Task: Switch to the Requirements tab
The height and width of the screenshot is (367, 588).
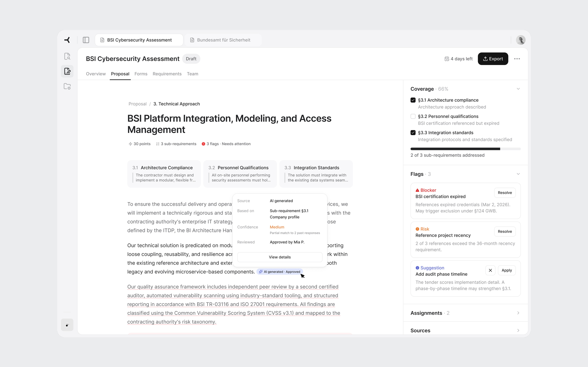Action: tap(167, 74)
